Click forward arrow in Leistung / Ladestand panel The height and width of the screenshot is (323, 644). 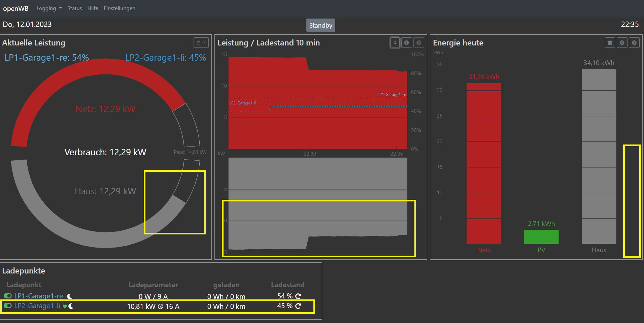pos(418,43)
